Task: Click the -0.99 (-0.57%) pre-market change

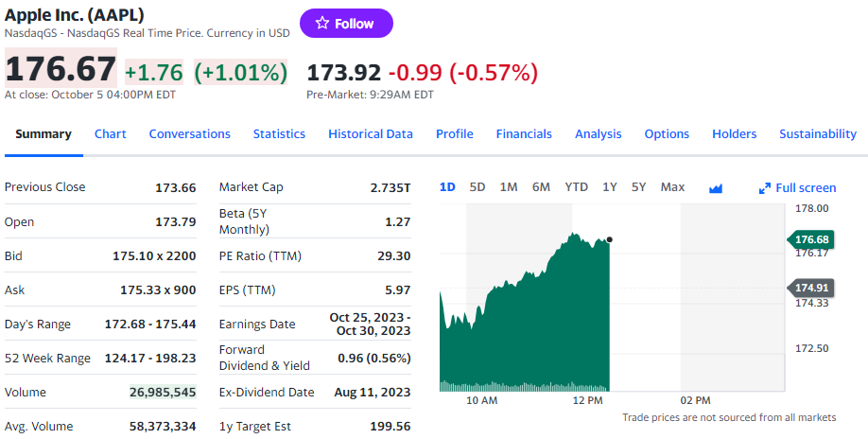Action: [x=462, y=73]
